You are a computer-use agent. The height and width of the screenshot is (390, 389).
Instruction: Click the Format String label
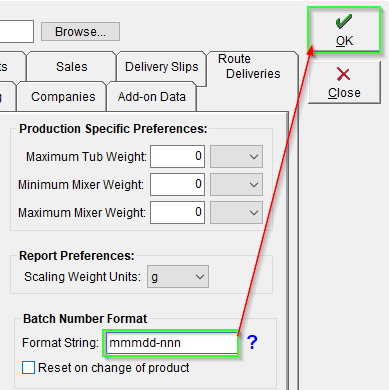(x=60, y=343)
